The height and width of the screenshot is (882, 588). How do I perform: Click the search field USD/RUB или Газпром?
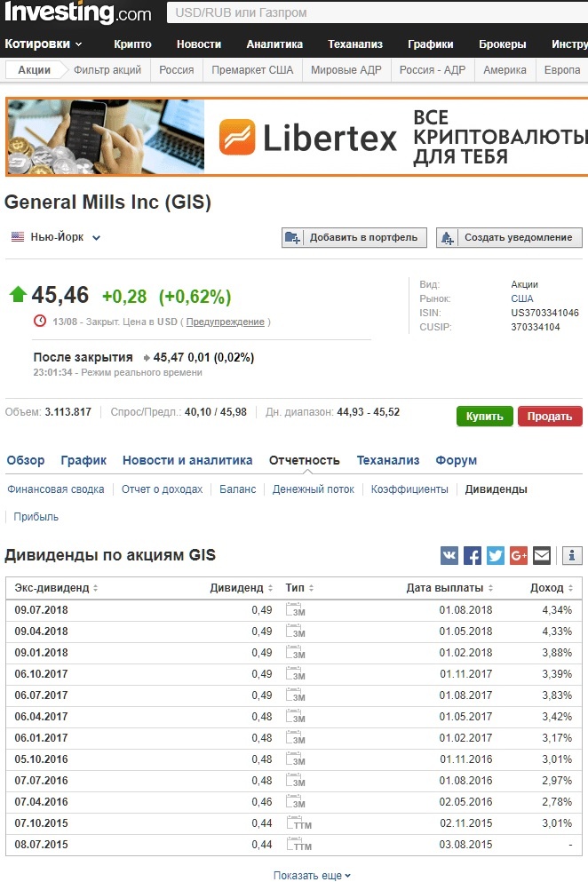click(377, 12)
